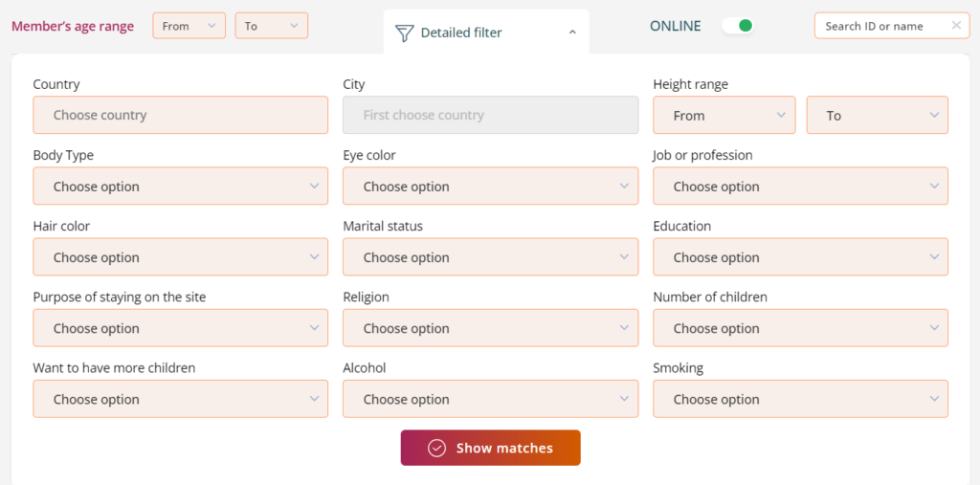
Task: Focus the Search ID or name box
Action: click(x=880, y=26)
